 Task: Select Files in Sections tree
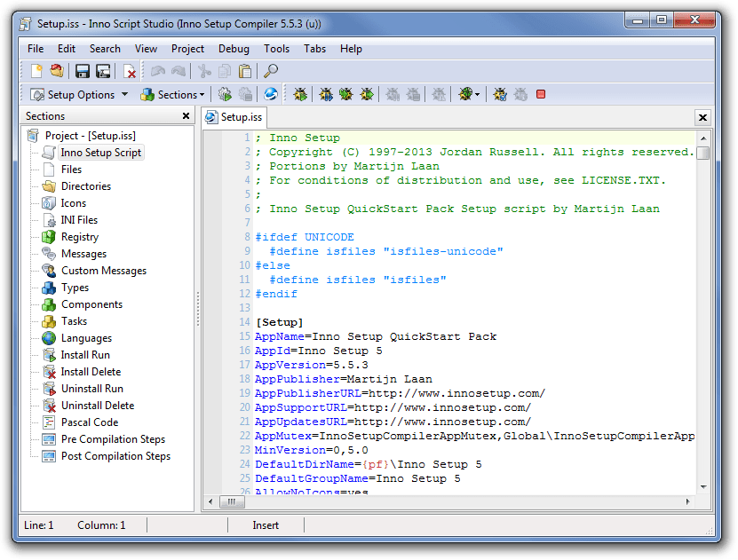click(71, 170)
